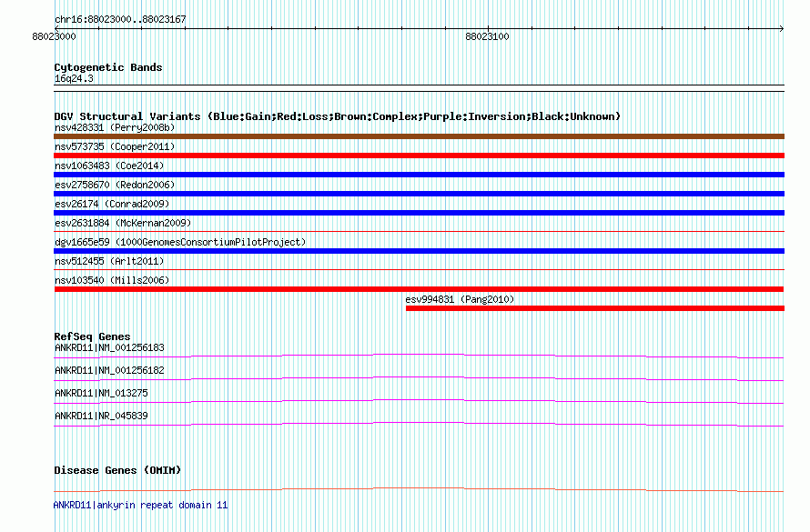
Task: Click the ANKRD11|NM_001256182 gene label
Action: (x=109, y=370)
